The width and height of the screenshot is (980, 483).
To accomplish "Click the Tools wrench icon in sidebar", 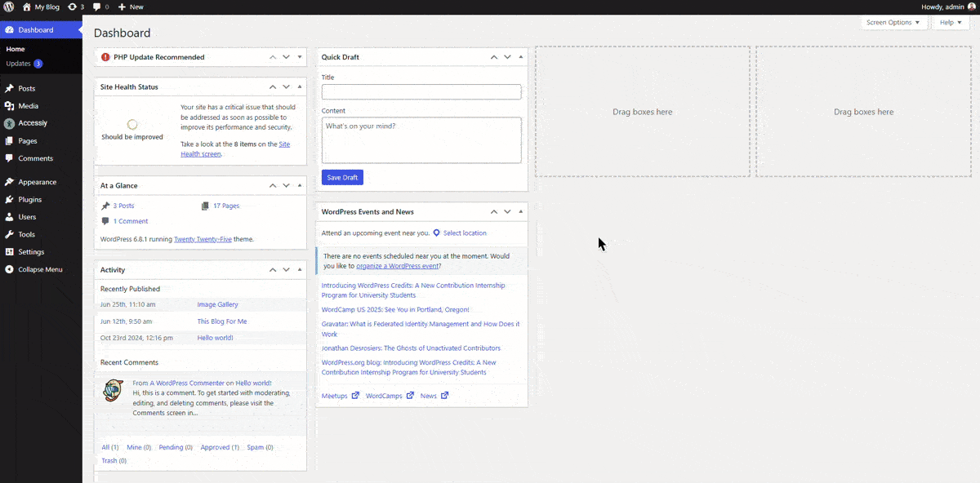I will coord(9,234).
